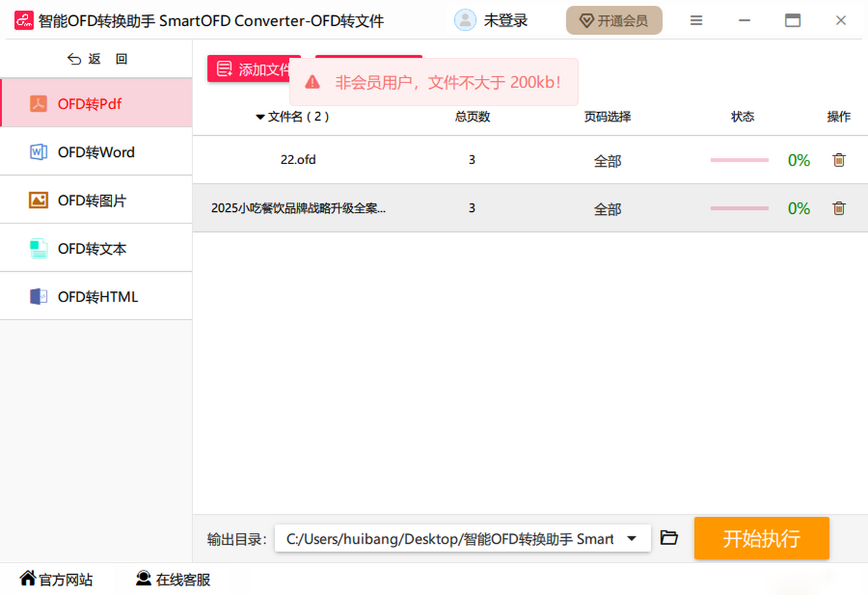Open the output folder browse icon
868x595 pixels.
(x=669, y=538)
